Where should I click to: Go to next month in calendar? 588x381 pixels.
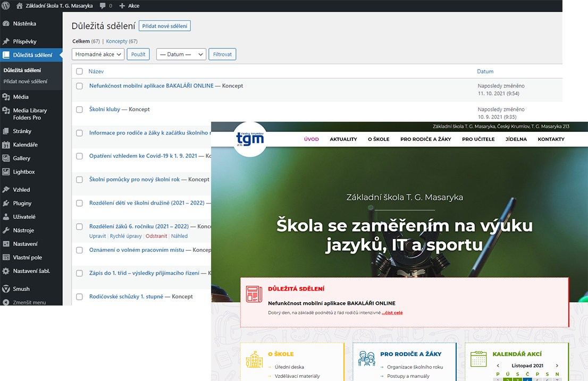(557, 366)
